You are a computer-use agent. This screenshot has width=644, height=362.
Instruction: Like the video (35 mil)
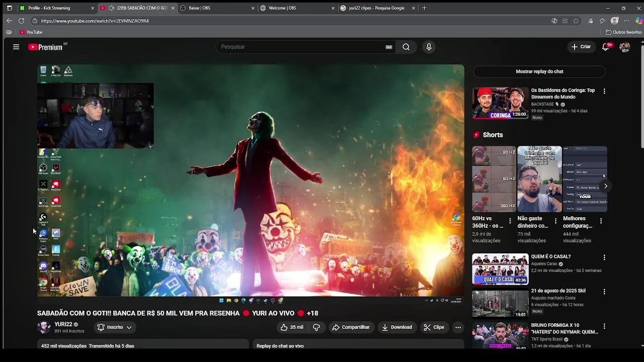point(292,327)
